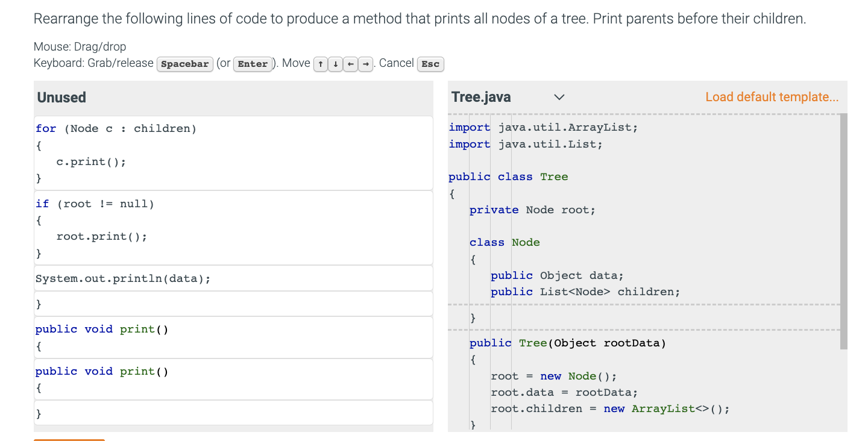868x441 pixels.
Task: Click the "private Node root;" line
Action: (532, 210)
